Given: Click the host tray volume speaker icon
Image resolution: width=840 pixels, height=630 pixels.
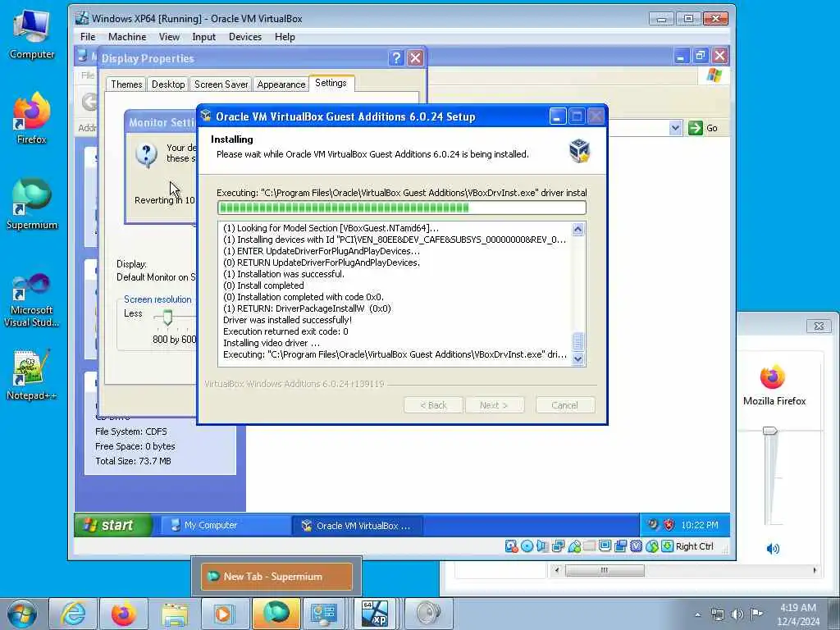Looking at the screenshot, I should click(737, 614).
